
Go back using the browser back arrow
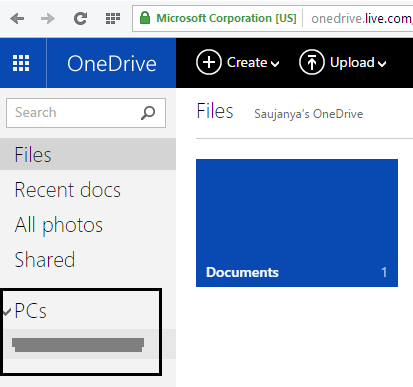point(17,18)
